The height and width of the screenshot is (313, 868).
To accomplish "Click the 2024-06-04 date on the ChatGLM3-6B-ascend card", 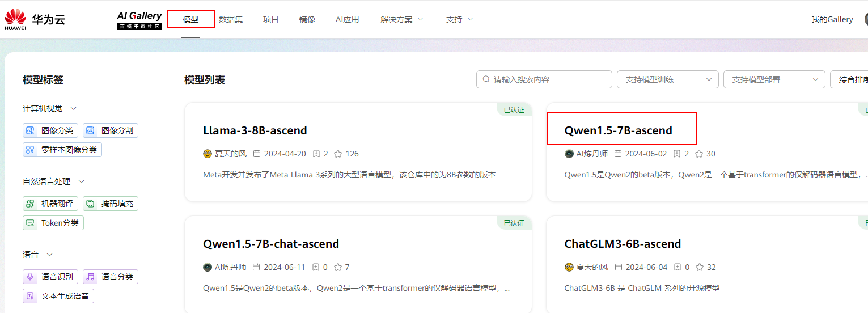I will 646,267.
